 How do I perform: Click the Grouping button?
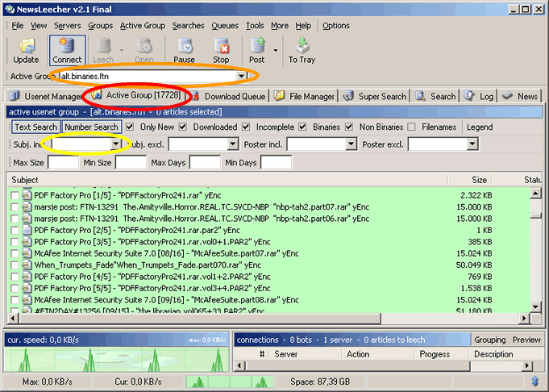click(490, 340)
